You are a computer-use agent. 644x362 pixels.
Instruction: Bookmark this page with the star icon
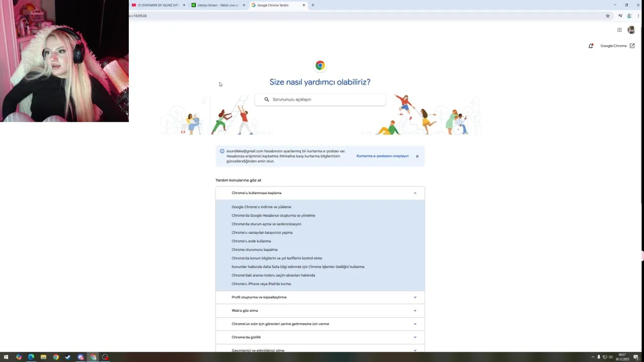click(608, 16)
